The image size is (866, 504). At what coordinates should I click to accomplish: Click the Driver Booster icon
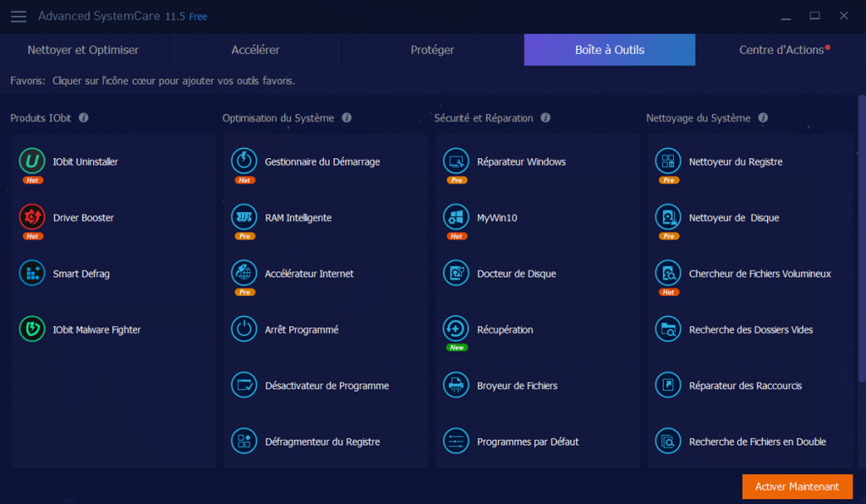coord(32,217)
